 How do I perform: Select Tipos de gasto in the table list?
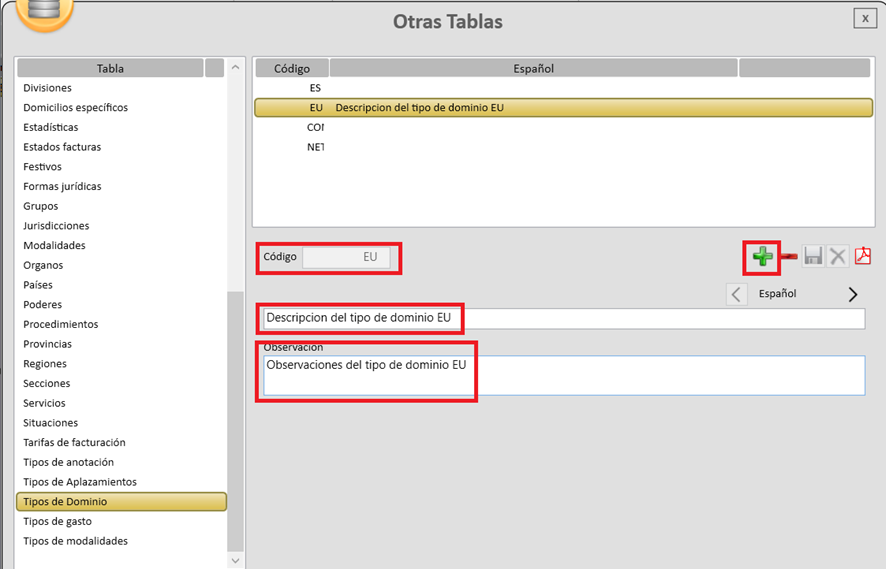pyautogui.click(x=57, y=521)
